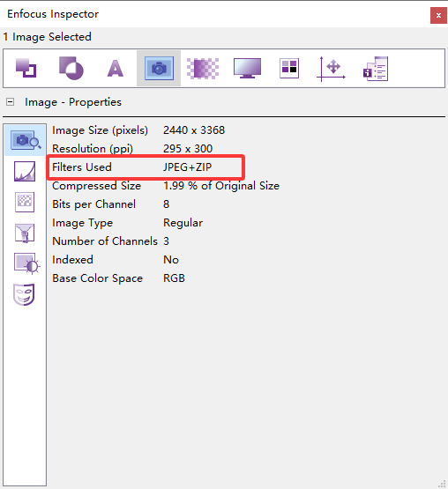Select the 'Filters Used' label
The height and width of the screenshot is (489, 448).
(x=82, y=167)
